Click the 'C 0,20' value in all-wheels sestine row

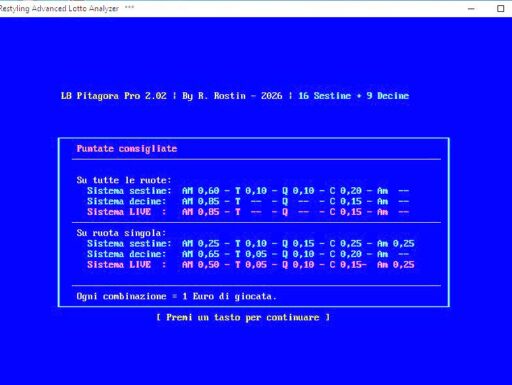pyautogui.click(x=346, y=191)
